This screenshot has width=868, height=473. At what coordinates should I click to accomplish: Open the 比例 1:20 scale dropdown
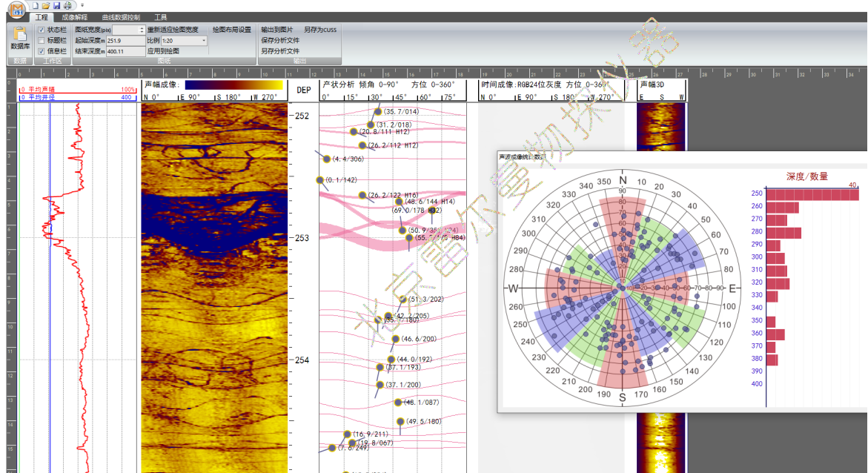click(x=204, y=41)
